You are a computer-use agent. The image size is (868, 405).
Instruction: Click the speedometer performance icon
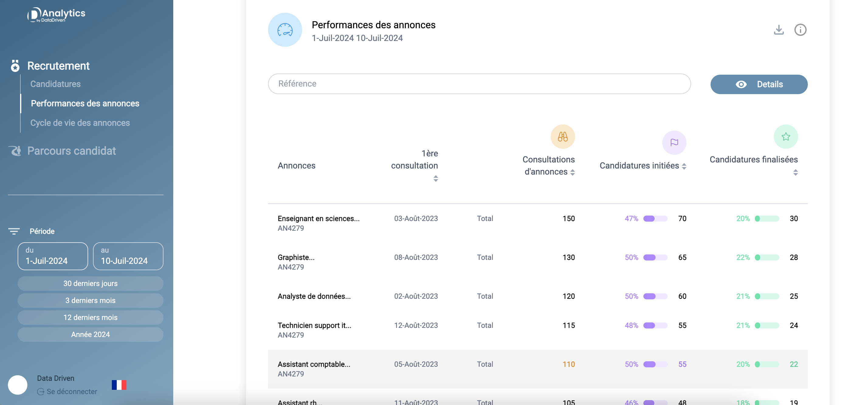285,30
